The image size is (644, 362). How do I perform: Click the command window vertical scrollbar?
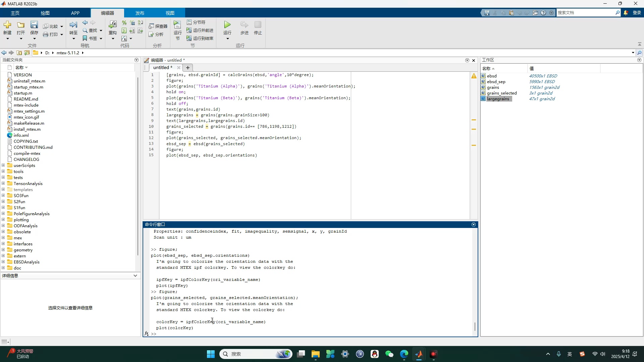(475, 326)
